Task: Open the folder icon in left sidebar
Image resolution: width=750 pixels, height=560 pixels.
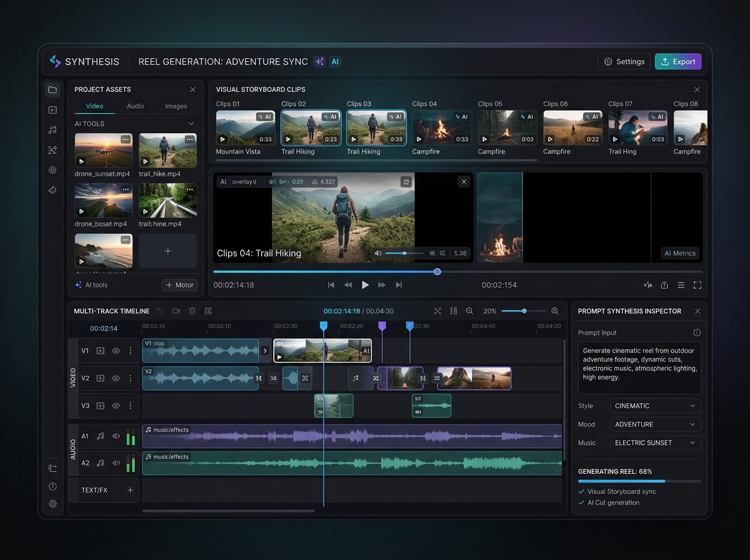Action: point(52,89)
